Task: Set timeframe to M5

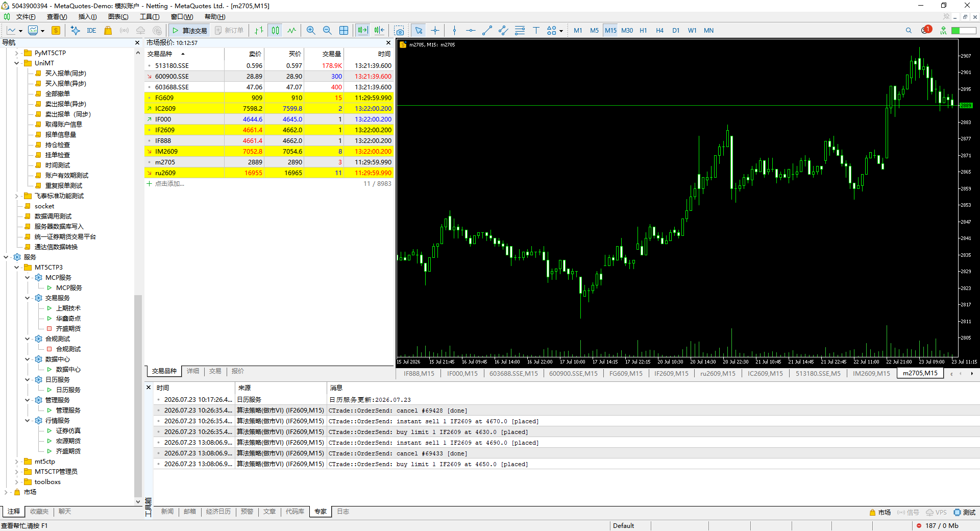Action: [x=594, y=31]
